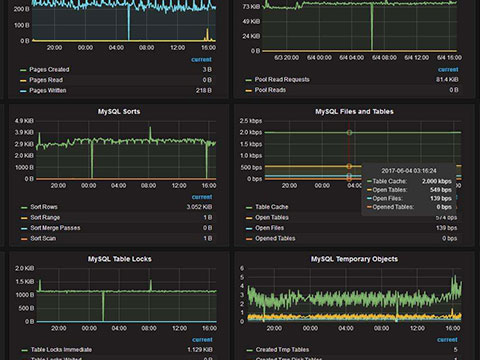Toggle the Created Tmp Tables series

(282, 350)
